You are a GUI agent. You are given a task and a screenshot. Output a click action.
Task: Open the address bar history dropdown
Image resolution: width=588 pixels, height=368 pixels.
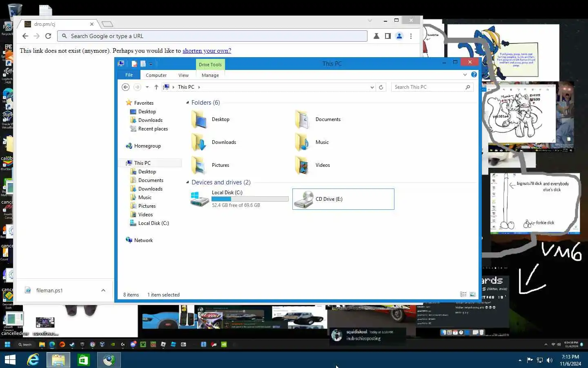[x=372, y=87]
